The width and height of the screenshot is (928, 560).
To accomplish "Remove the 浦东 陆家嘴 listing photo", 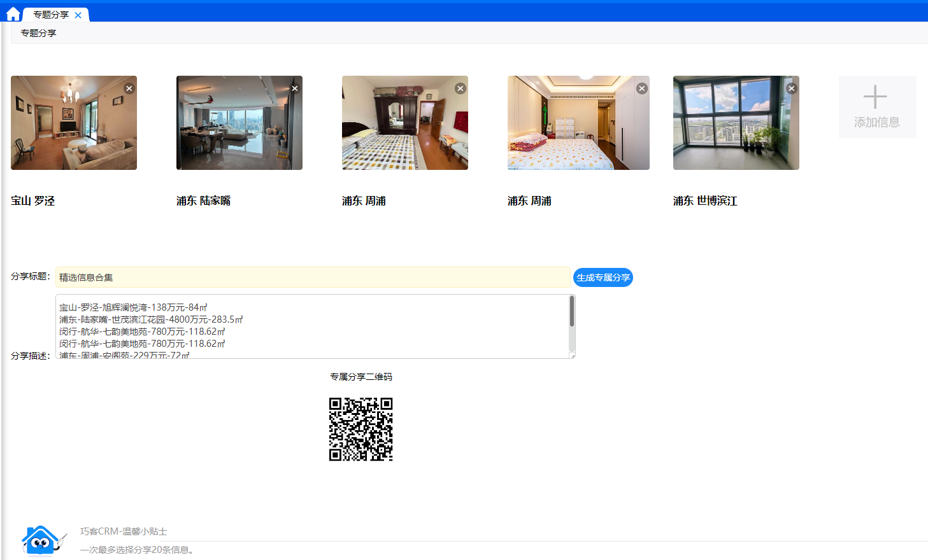I will 295,88.
